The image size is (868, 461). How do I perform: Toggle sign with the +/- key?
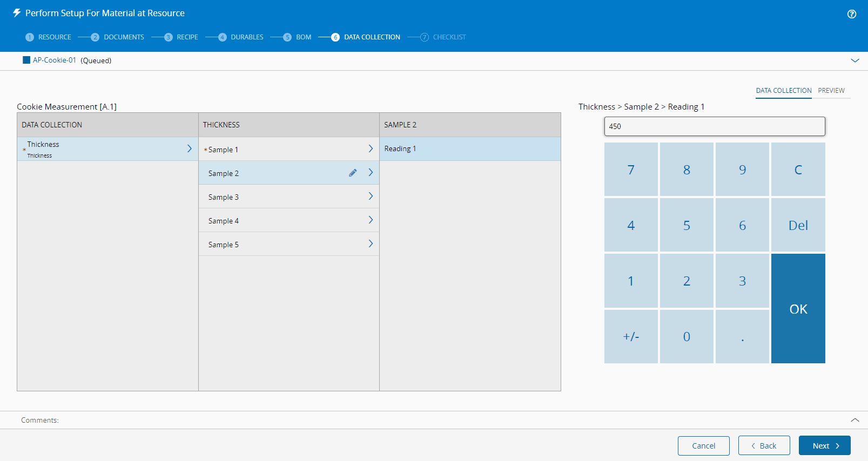[x=630, y=336]
